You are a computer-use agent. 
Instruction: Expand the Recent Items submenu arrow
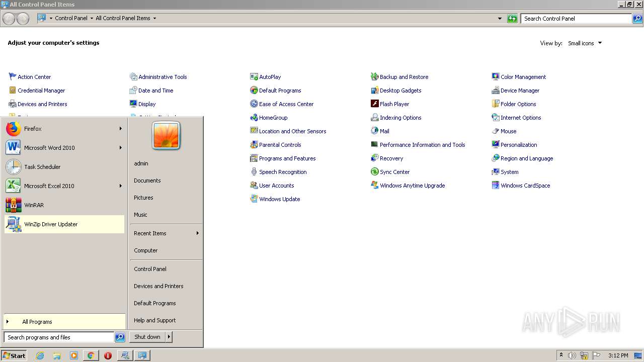[x=198, y=233]
